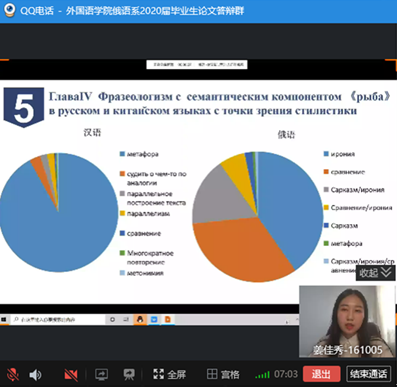
Task: Unmute the microphone in call controls
Action: pos(13,374)
